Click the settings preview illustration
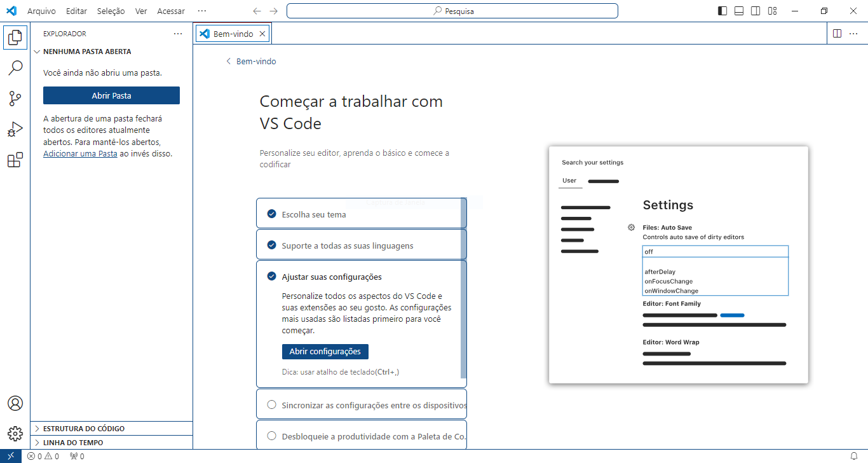The width and height of the screenshot is (868, 463). (678, 265)
